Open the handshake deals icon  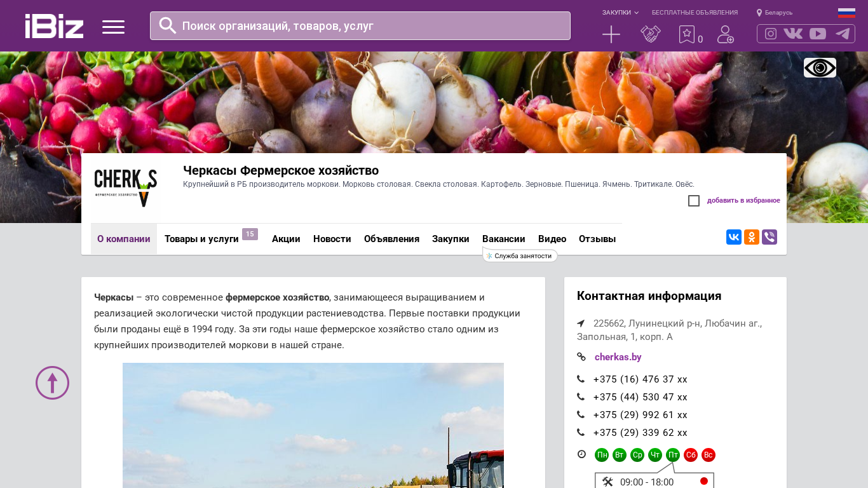tap(651, 34)
